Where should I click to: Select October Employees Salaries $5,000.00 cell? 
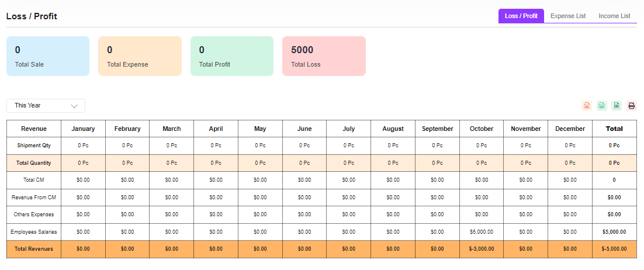click(482, 232)
